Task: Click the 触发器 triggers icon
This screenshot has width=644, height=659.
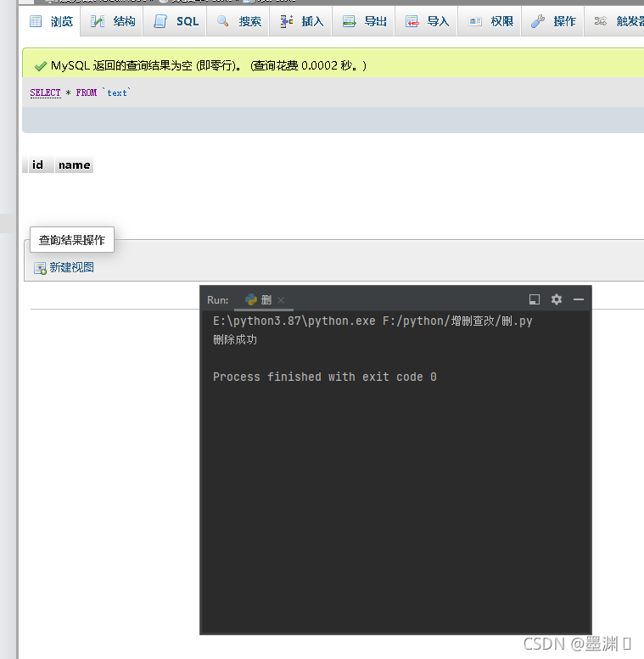Action: (601, 21)
